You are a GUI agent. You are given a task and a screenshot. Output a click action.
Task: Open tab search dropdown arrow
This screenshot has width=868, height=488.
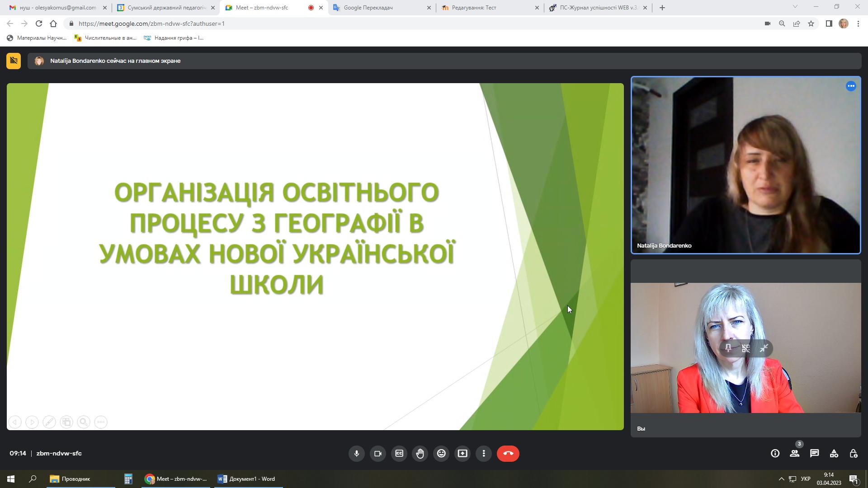pyautogui.click(x=795, y=7)
